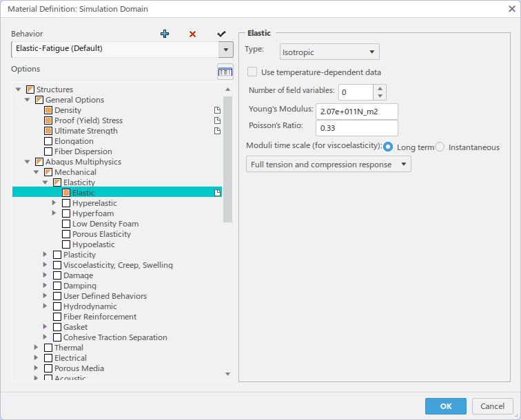
Task: Decrease number of field variables
Action: 380,96
